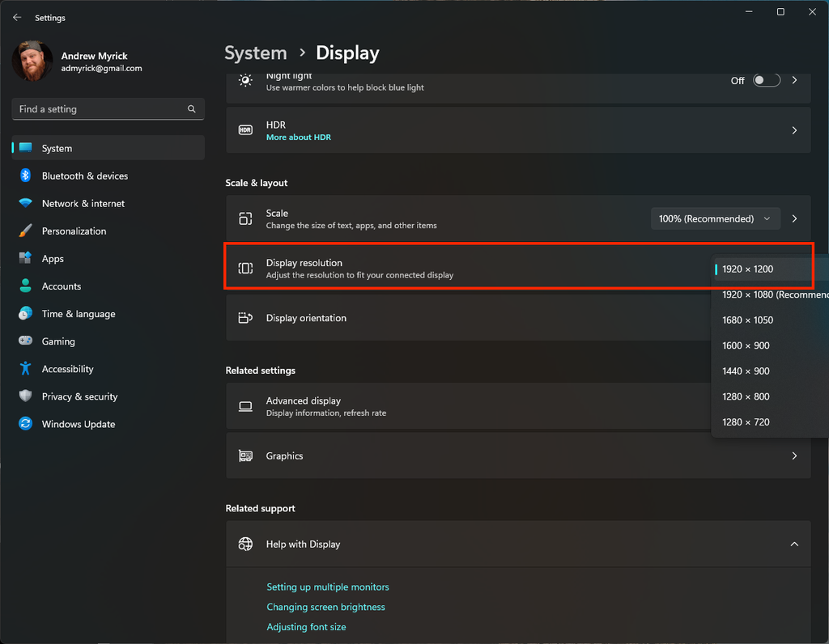Click the search magnifier icon
The height and width of the screenshot is (644, 829).
coord(192,109)
